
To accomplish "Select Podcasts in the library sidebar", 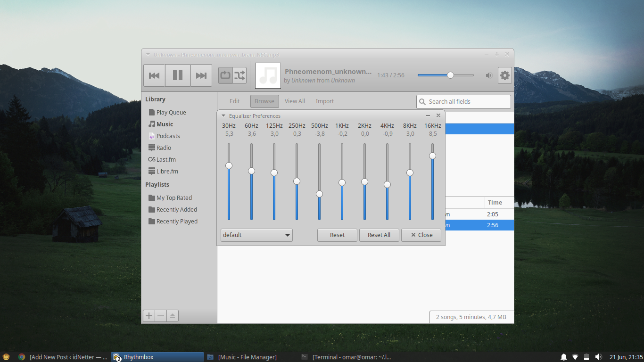I will [x=167, y=136].
